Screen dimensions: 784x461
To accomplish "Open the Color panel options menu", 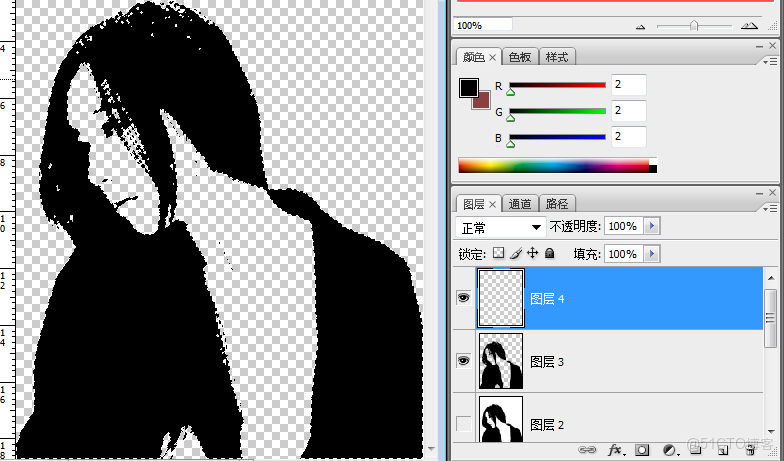I will (x=770, y=62).
